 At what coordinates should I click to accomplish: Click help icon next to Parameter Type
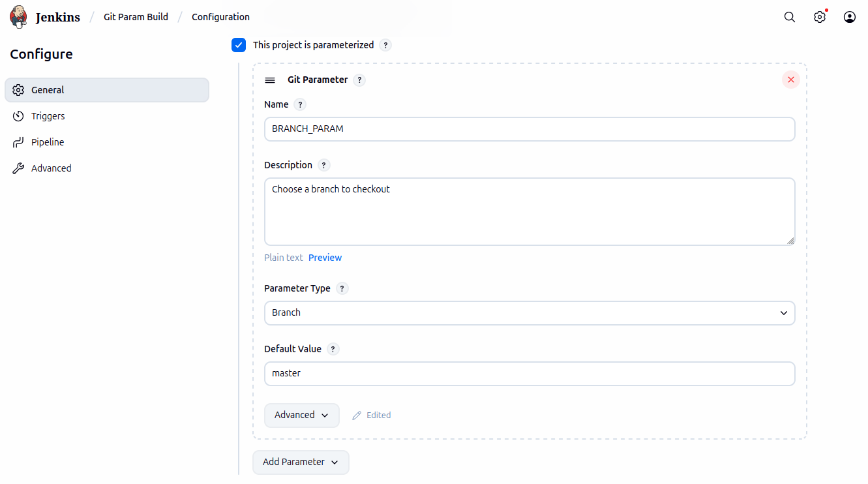(342, 288)
